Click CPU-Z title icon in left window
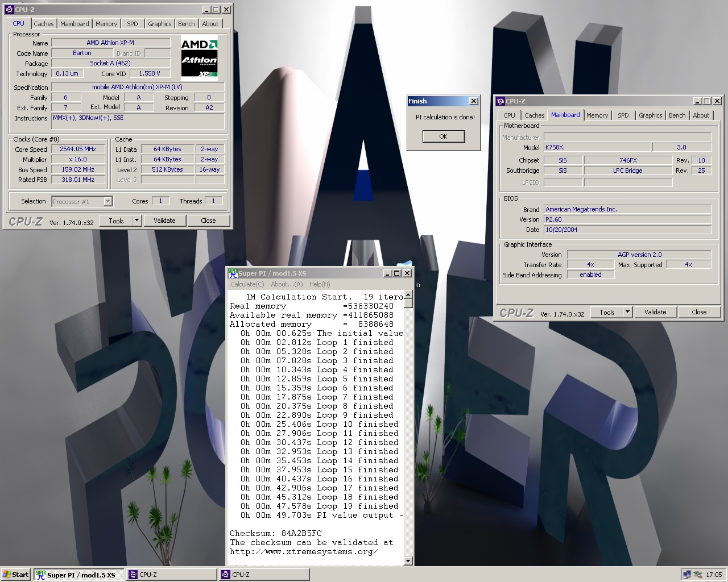Screen dimensions: 728x582 tap(9, 9)
